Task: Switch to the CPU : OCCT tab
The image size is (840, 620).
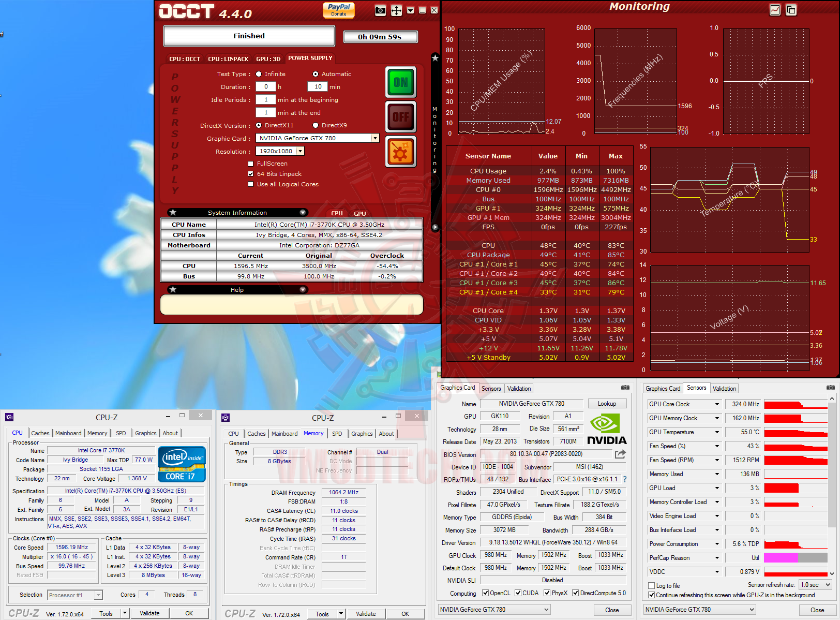Action: click(x=185, y=59)
